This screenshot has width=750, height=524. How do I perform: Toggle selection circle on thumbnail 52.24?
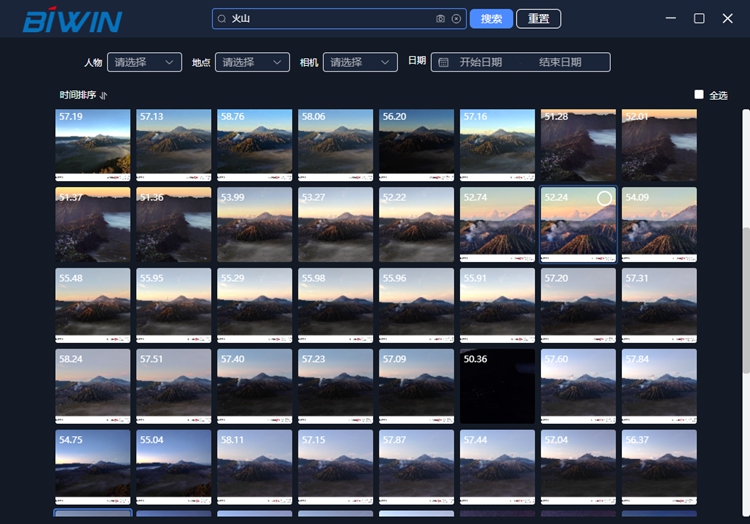605,198
